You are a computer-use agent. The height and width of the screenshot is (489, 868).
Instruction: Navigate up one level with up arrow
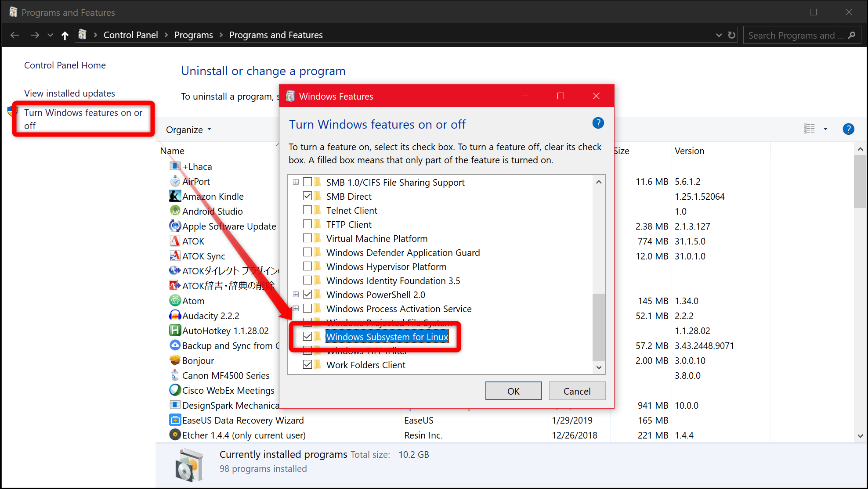[x=65, y=36]
